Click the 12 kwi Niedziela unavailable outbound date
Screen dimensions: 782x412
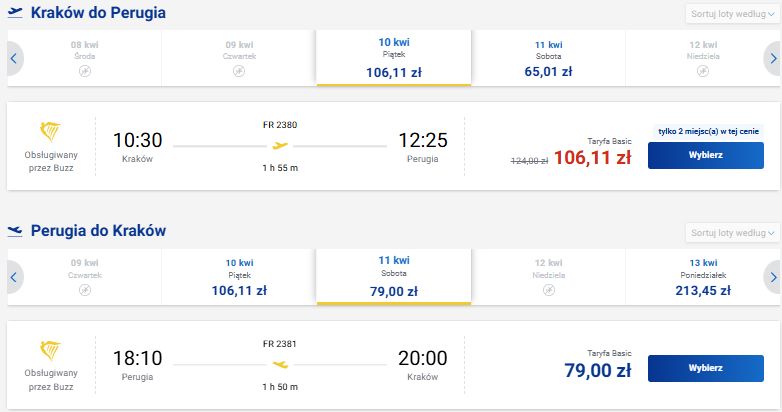703,58
